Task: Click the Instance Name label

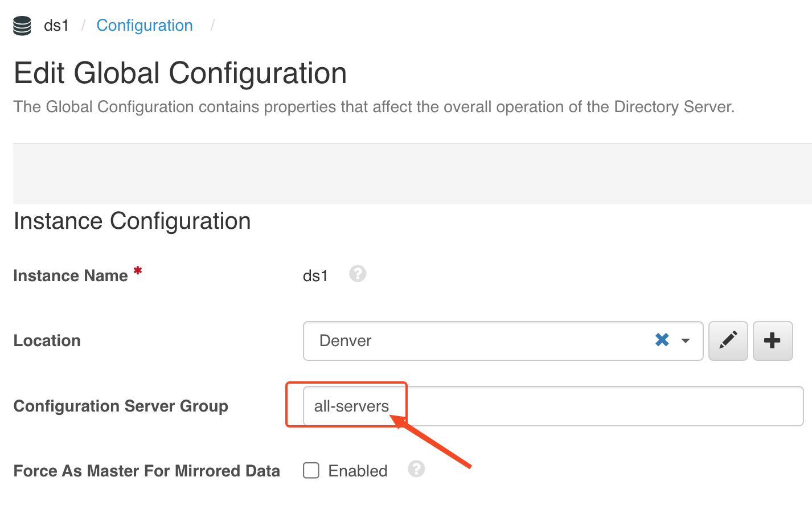Action: [x=70, y=275]
